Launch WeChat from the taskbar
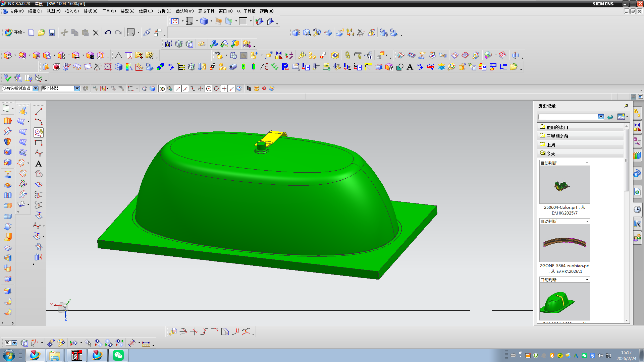 pos(118,355)
